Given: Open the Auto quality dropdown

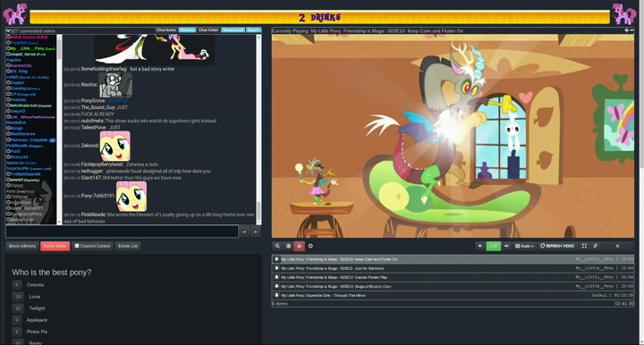Looking at the screenshot, I should point(524,246).
